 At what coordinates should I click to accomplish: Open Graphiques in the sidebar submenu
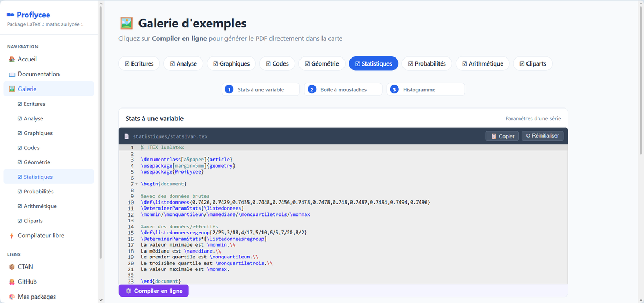pyautogui.click(x=49, y=133)
